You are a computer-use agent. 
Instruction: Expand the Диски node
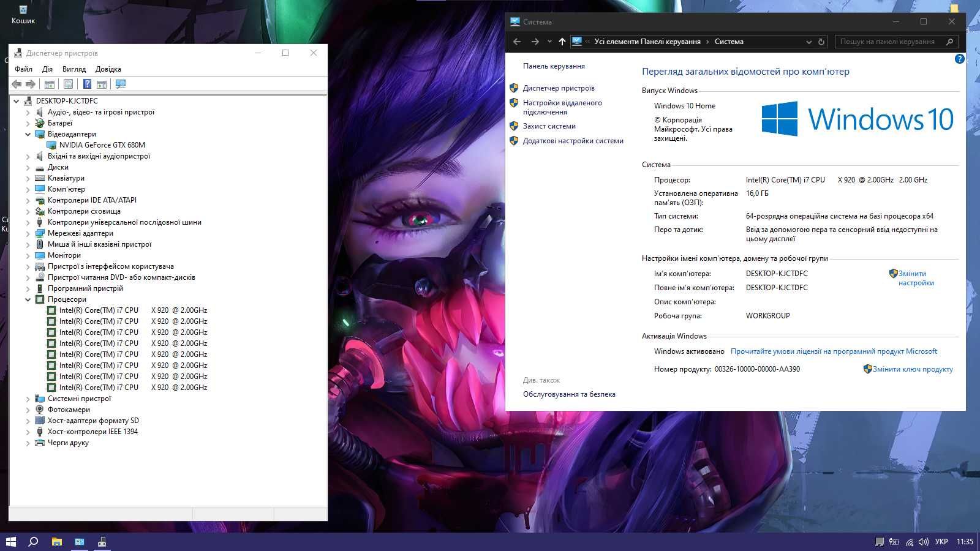(28, 167)
